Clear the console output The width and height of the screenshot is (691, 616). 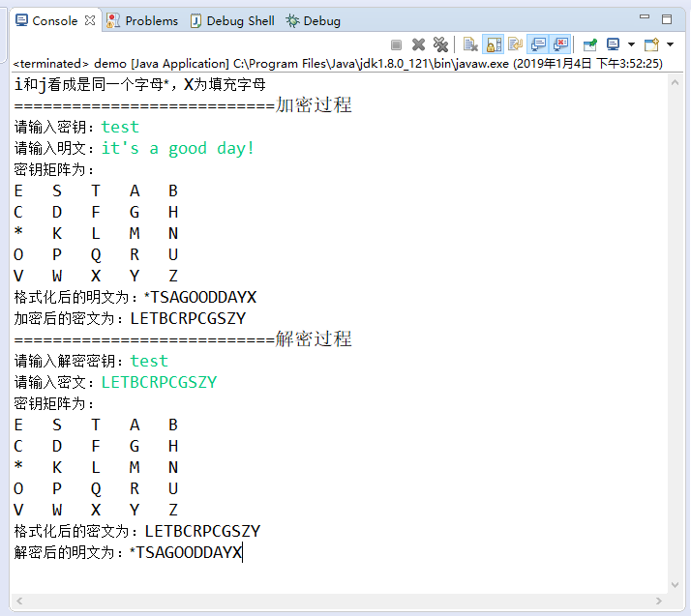coord(470,44)
